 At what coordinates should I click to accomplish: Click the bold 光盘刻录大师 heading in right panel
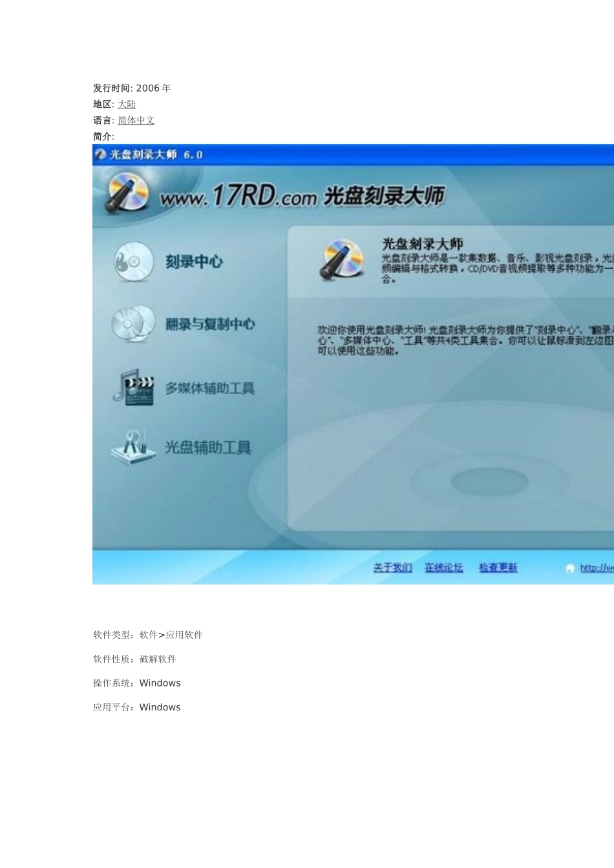click(422, 243)
